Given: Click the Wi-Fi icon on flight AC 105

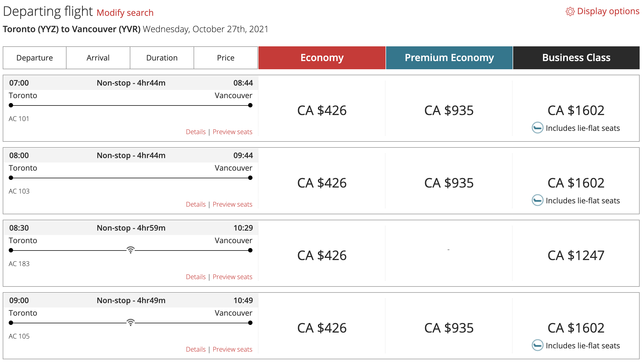Looking at the screenshot, I should (131, 322).
